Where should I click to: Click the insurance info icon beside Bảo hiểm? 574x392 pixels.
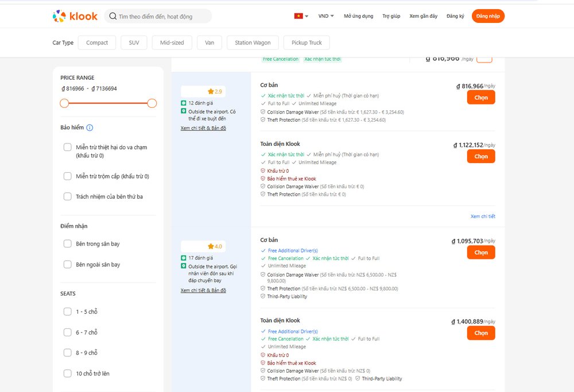[x=90, y=128]
